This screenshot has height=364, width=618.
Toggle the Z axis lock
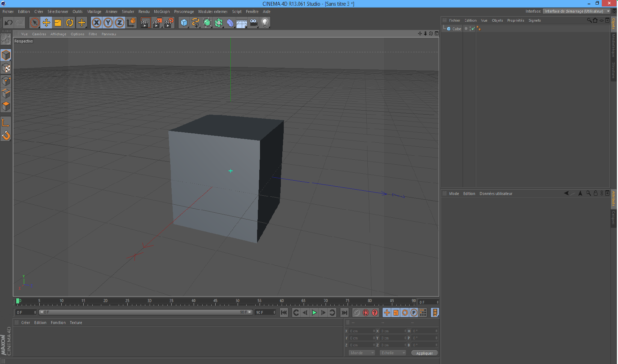click(x=119, y=23)
